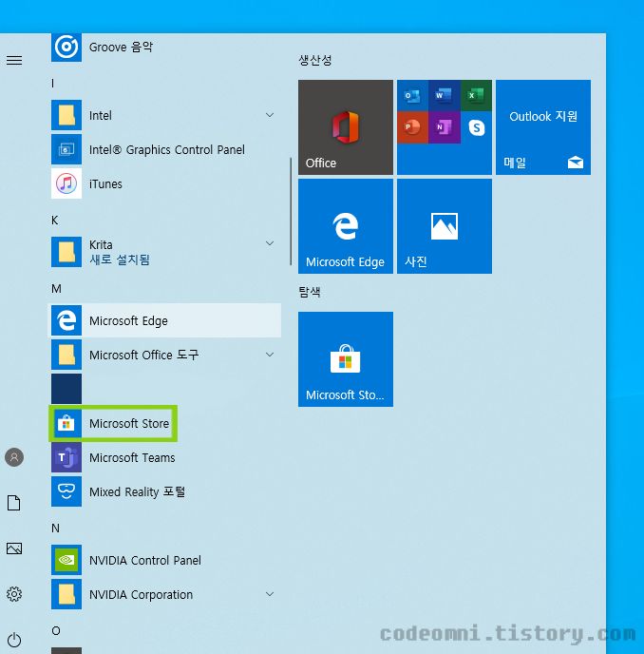
Task: Open Skype from the Office apps tile
Action: pos(476,127)
